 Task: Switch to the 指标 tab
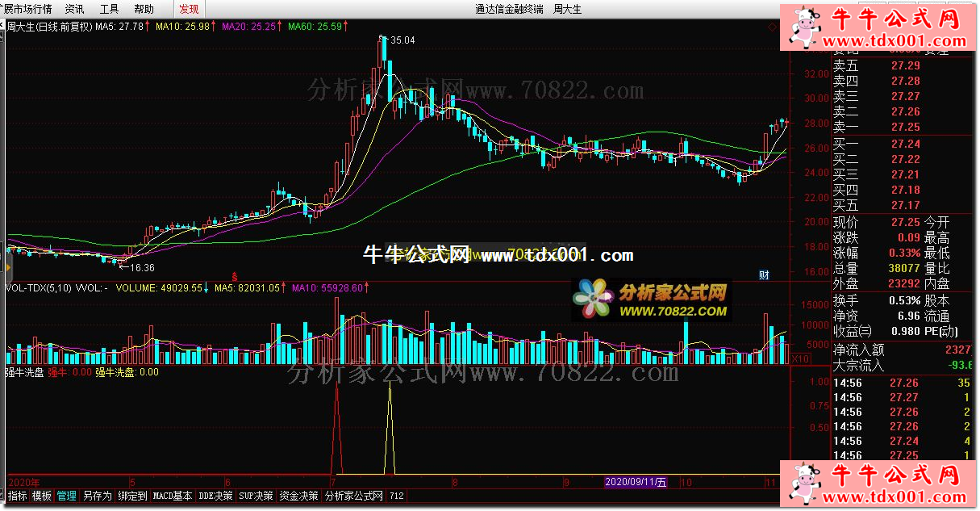point(17,496)
